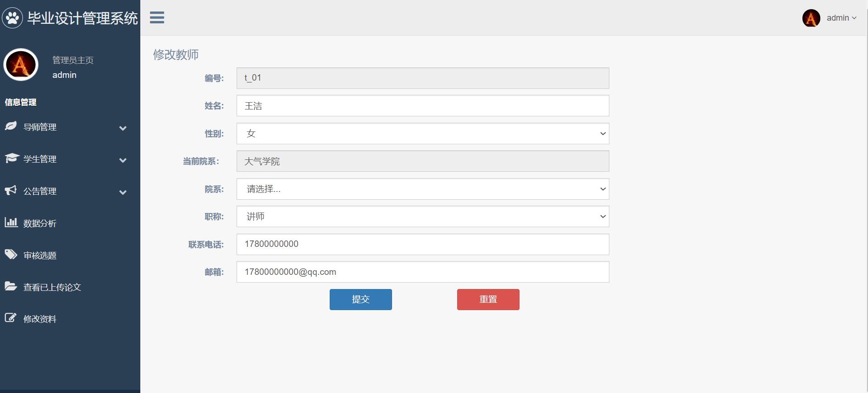The height and width of the screenshot is (393, 868).
Task: Click the tags icon for 审核选题
Action: click(11, 254)
